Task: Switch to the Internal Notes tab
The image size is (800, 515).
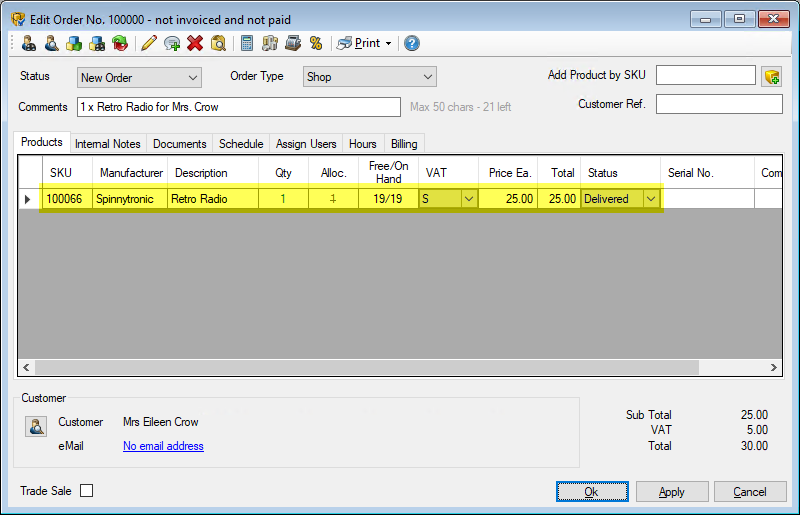Action: point(108,144)
